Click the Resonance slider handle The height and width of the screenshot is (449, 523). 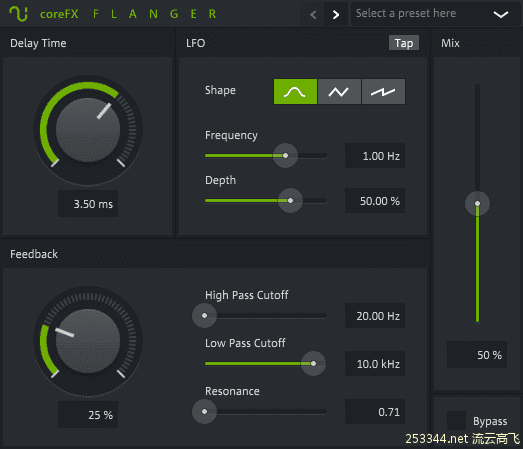204,412
